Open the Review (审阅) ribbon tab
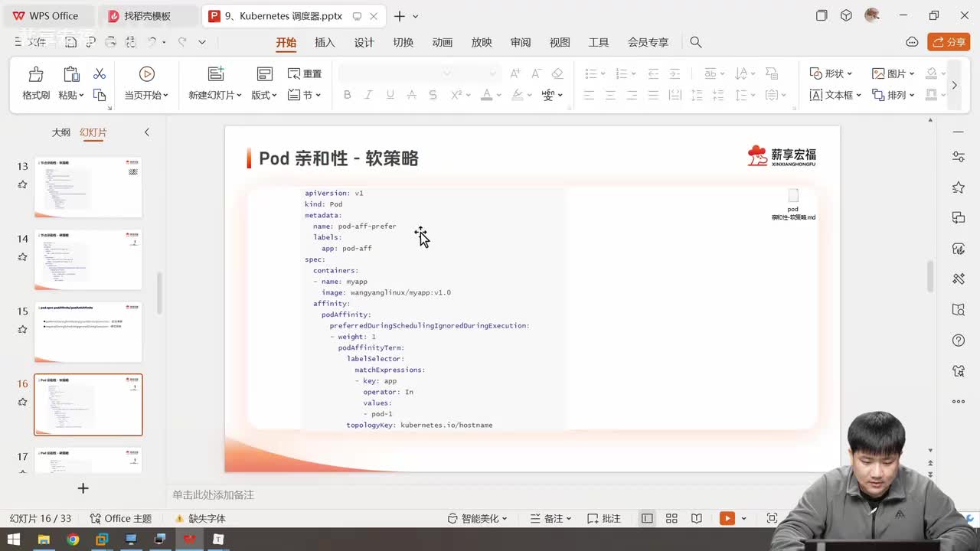Image resolution: width=980 pixels, height=551 pixels. tap(521, 42)
